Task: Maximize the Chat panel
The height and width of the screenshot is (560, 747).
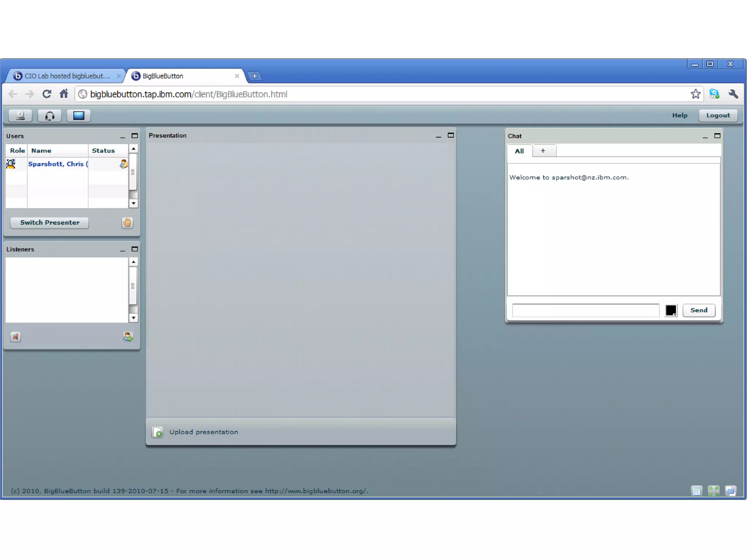Action: tap(717, 136)
